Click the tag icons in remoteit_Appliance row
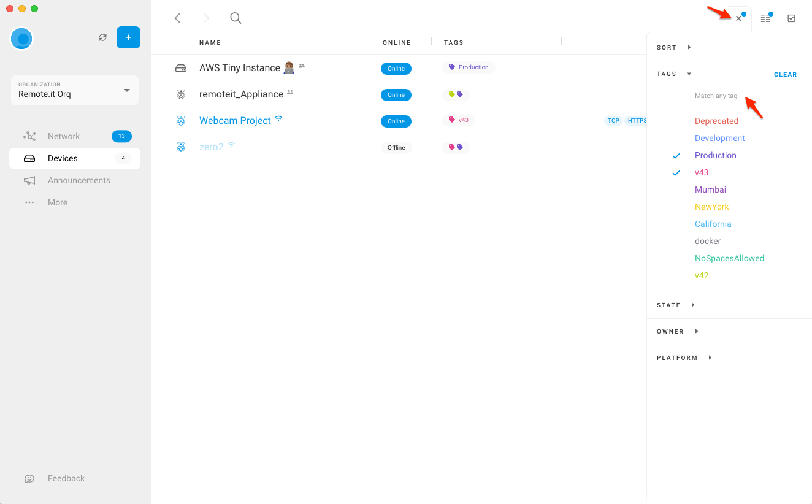This screenshot has width=812, height=504. [456, 94]
